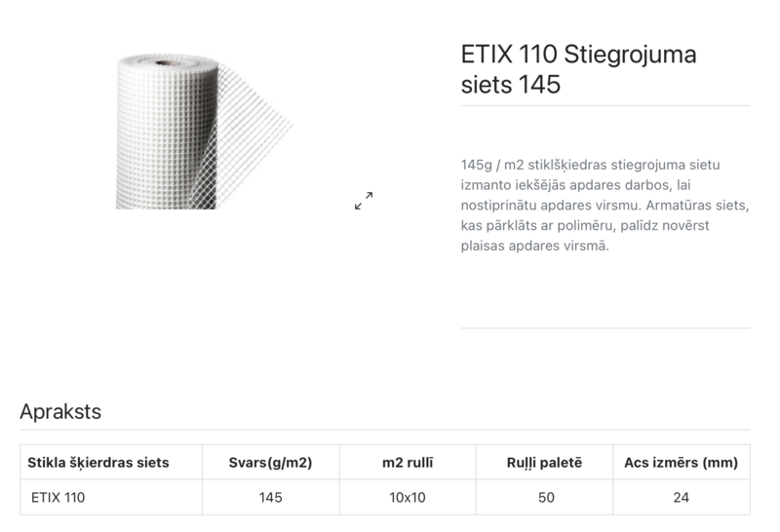Click the "Ruļļi paletē" column header
The image size is (780, 532).
[x=544, y=462]
